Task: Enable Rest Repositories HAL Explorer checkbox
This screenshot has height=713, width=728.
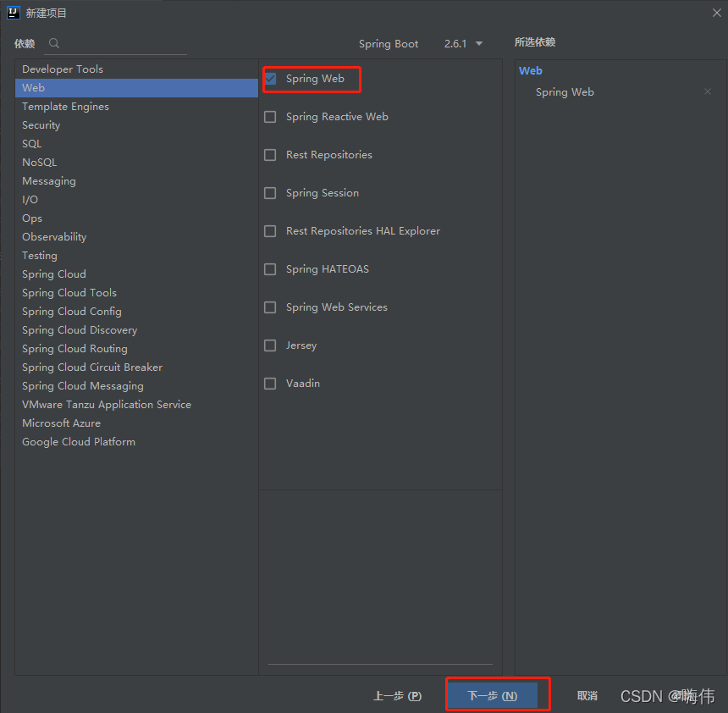Action: point(270,231)
